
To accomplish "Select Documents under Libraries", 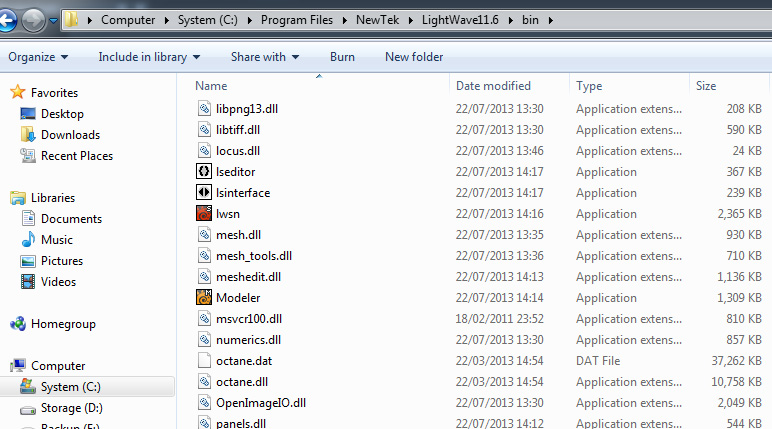I will (71, 219).
